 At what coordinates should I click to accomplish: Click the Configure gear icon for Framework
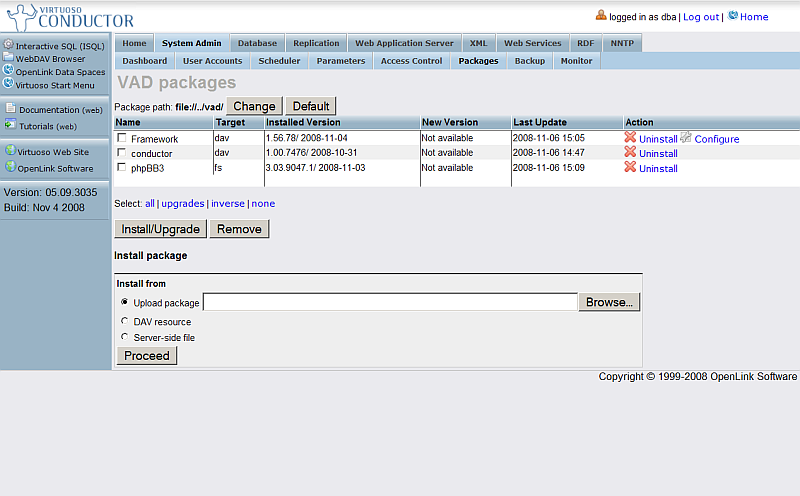(686, 137)
